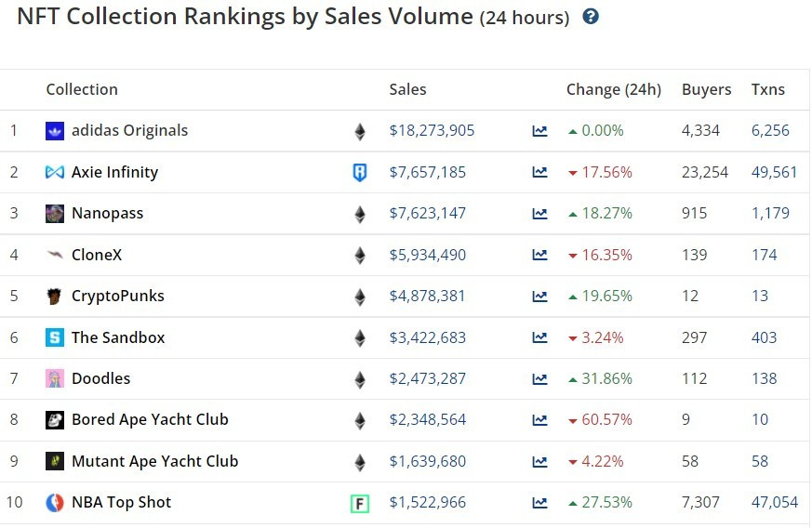Image resolution: width=812 pixels, height=528 pixels.
Task: Click change value 60.57% for Bored Ape
Action: [x=607, y=420]
